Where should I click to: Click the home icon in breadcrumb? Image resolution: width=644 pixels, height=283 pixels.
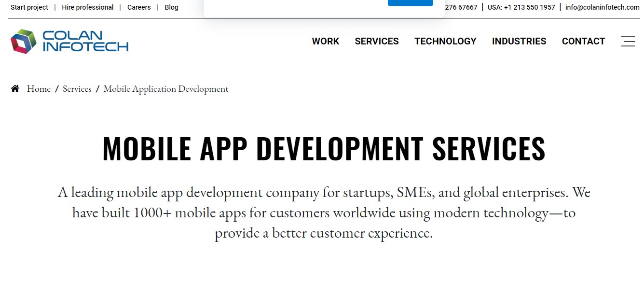(15, 89)
